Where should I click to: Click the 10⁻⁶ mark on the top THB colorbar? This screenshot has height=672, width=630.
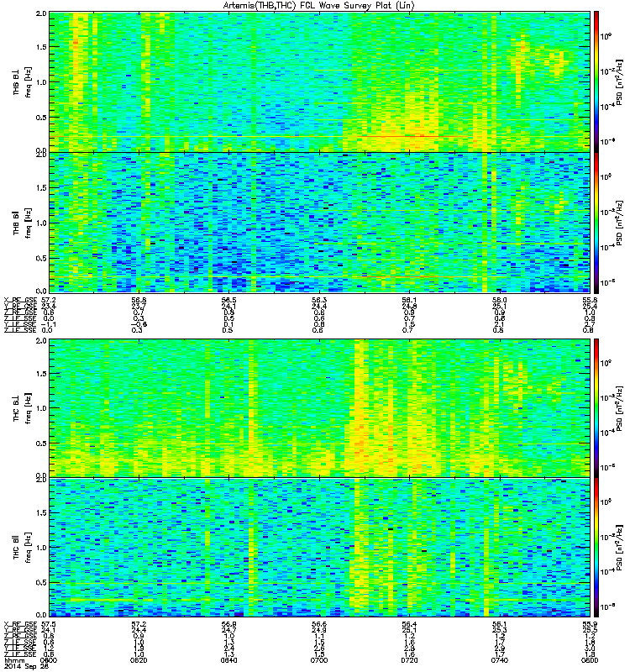tap(606, 141)
